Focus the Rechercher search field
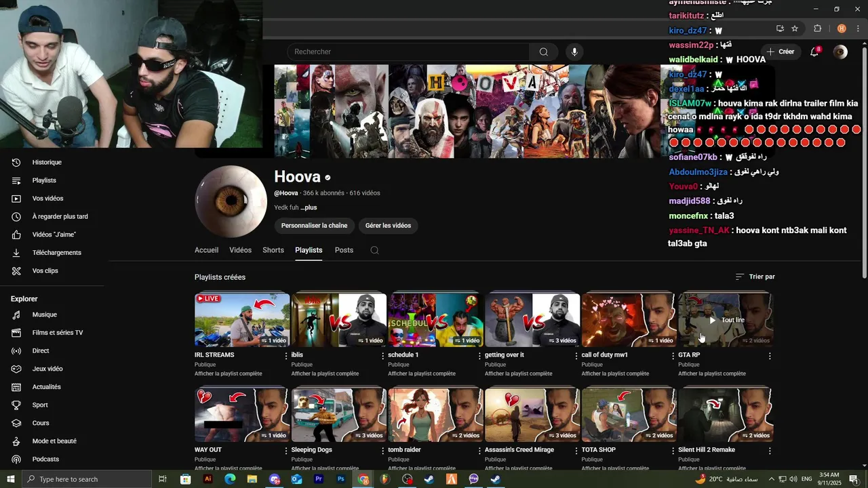This screenshot has height=488, width=868. pos(408,52)
